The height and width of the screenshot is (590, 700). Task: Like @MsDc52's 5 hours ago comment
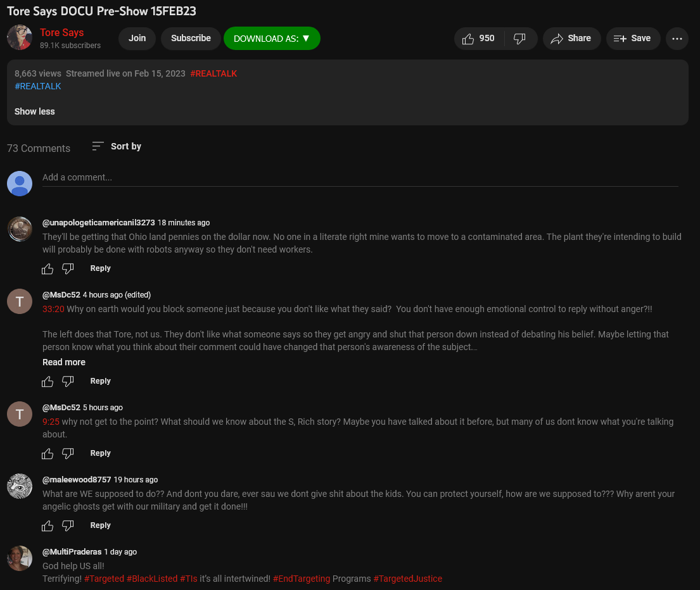coord(48,453)
